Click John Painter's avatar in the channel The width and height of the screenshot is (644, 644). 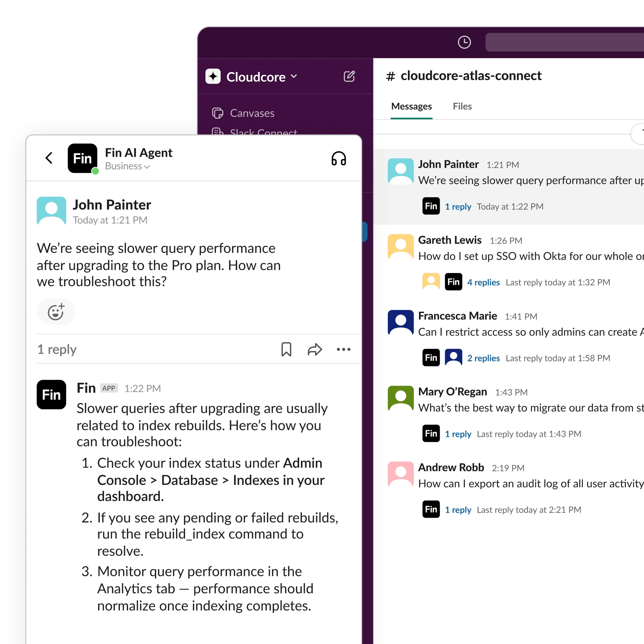(401, 171)
